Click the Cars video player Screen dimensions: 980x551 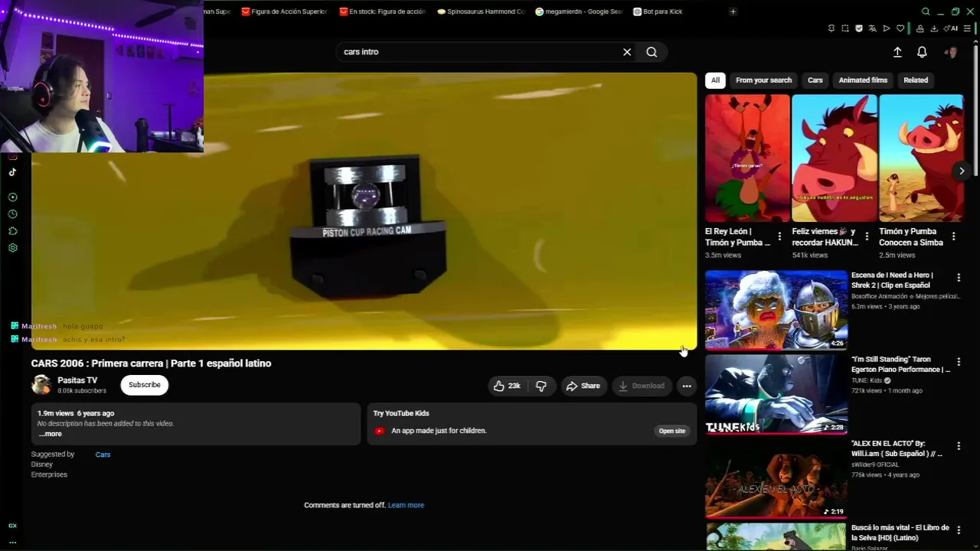point(364,211)
